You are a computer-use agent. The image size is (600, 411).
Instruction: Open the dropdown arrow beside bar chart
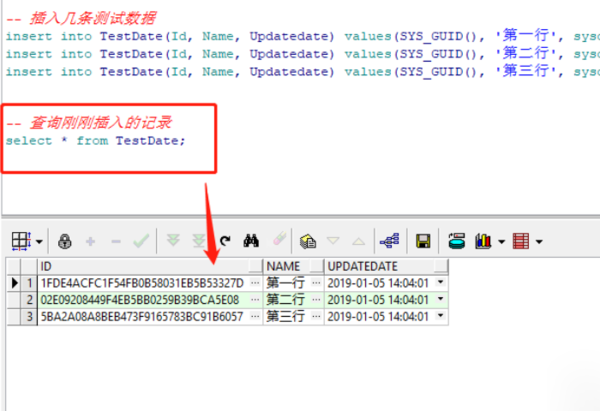[502, 242]
